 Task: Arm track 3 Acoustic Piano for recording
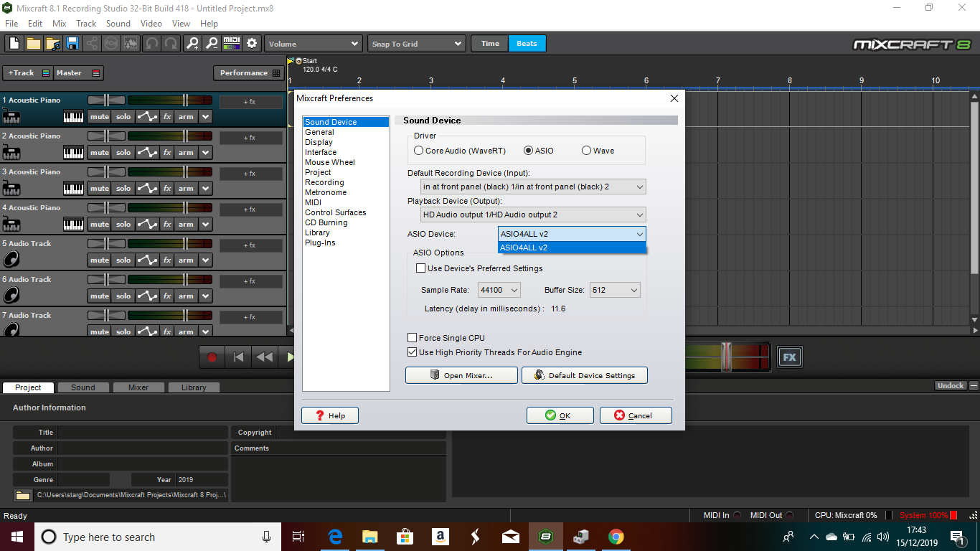186,188
